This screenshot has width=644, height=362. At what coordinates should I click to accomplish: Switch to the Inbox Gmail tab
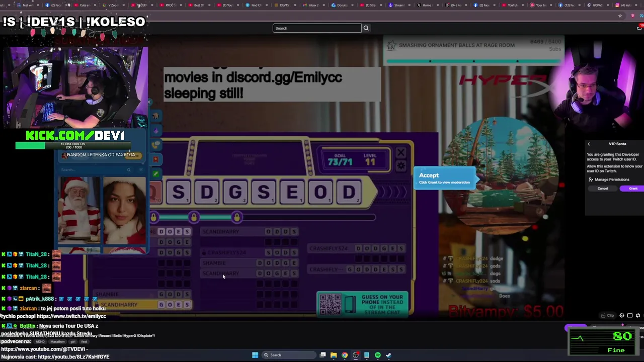pos(312,5)
